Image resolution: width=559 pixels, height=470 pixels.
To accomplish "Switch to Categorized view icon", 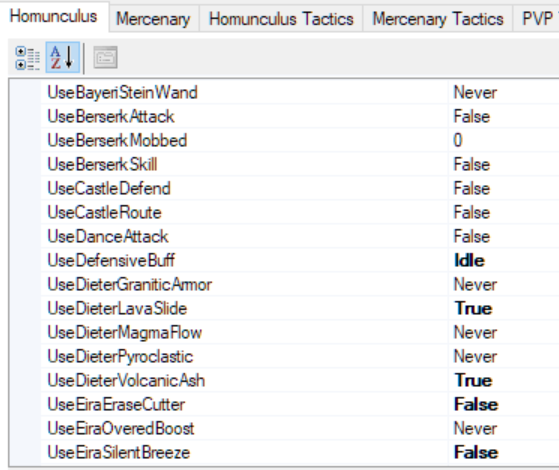I will click(x=27, y=58).
